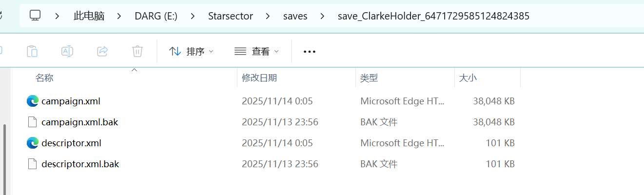Viewport: 644px width, 195px height.
Task: Open the 排序 sort dropdown
Action: 191,51
